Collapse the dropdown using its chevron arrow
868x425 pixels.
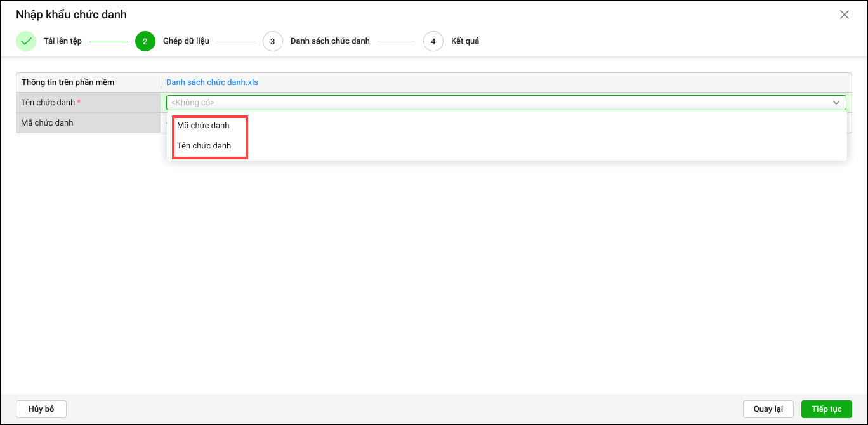836,103
